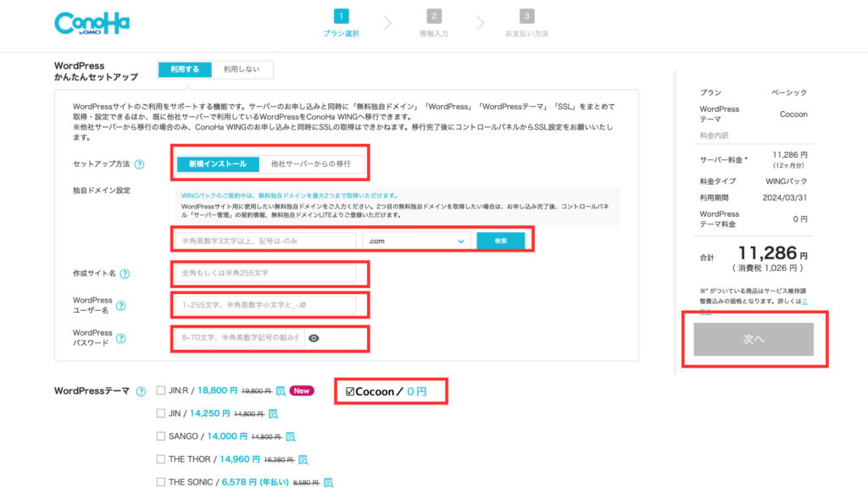The height and width of the screenshot is (488, 868).
Task: Preview JIN:R theme details icon
Action: click(x=281, y=391)
